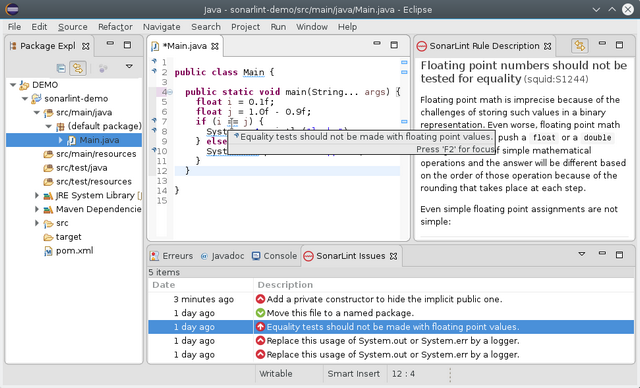
Task: Open the Navigate menu
Action: [162, 27]
